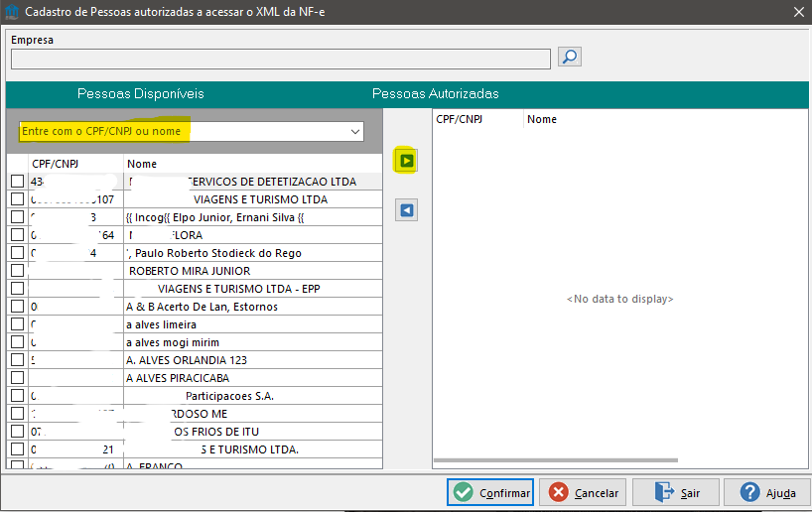Click the Sair button
The height and width of the screenshot is (512, 812).
pyautogui.click(x=676, y=492)
